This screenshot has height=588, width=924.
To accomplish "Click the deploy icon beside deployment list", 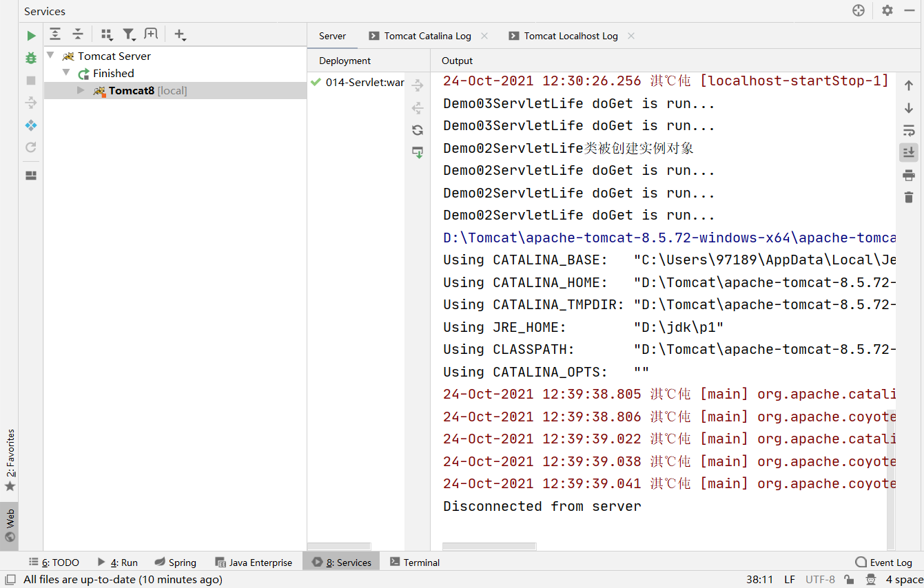I will click(418, 85).
